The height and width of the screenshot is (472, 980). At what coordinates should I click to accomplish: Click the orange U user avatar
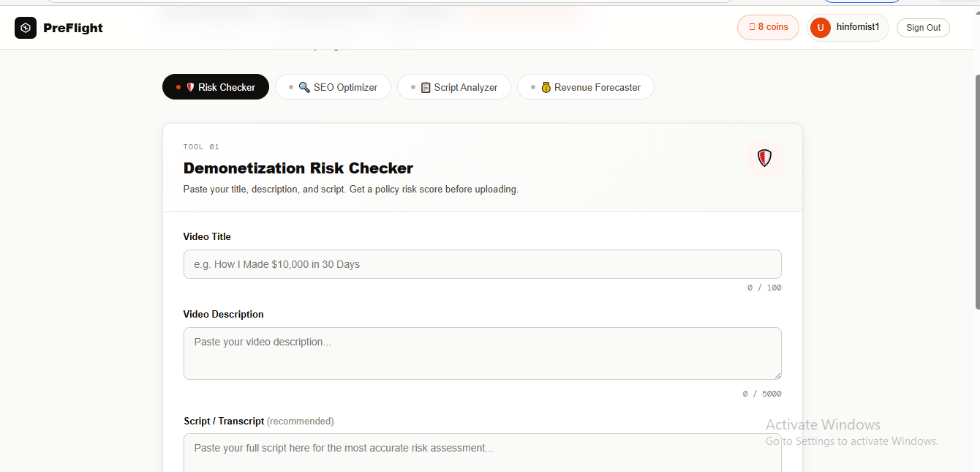click(x=821, y=28)
